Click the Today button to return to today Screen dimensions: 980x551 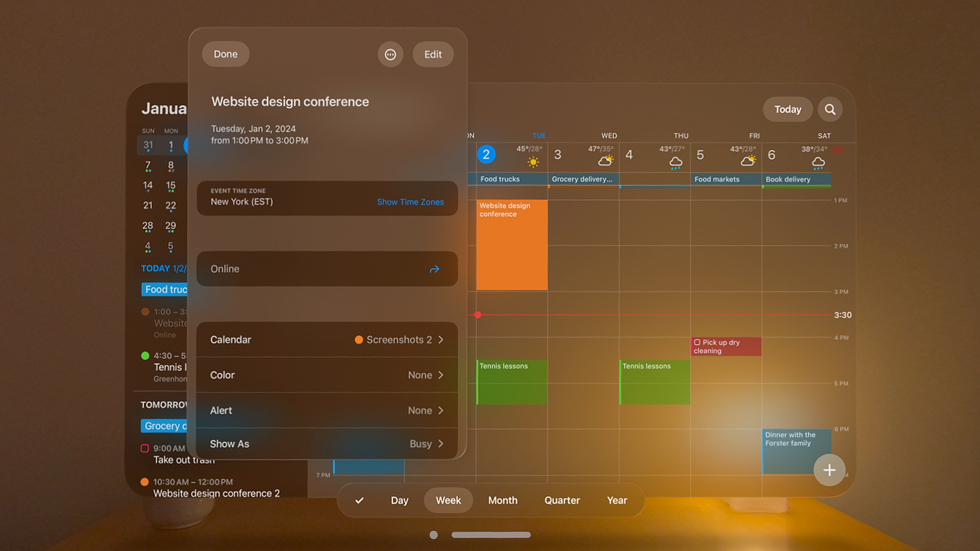pos(788,109)
